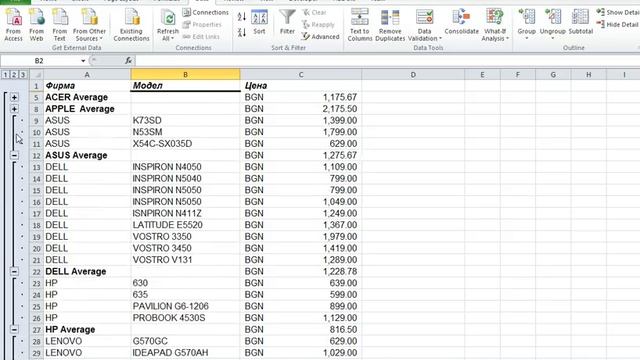
Task: Click the Цена header cell
Action: pos(301,86)
